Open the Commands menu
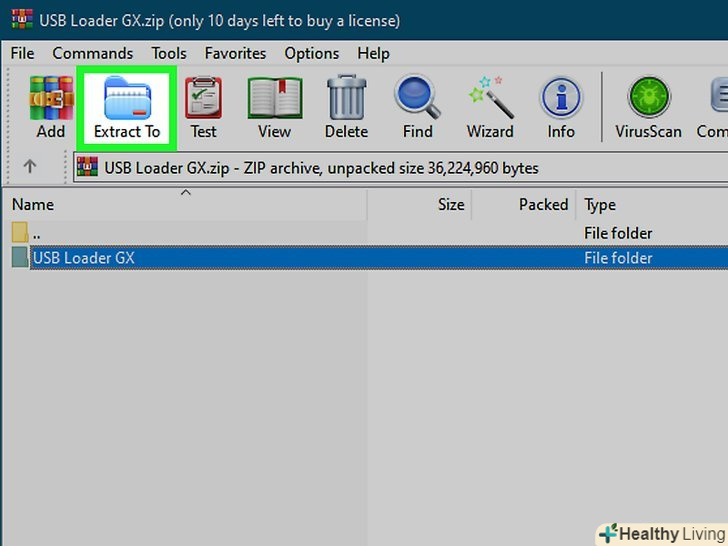 [x=93, y=53]
